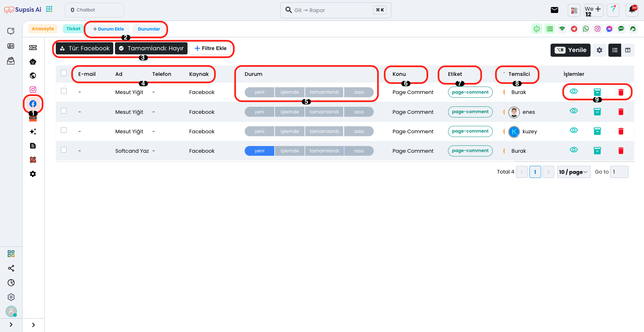Open the share nodes icon in the far-left rail
Screen dimensions: 644x332
(11, 268)
